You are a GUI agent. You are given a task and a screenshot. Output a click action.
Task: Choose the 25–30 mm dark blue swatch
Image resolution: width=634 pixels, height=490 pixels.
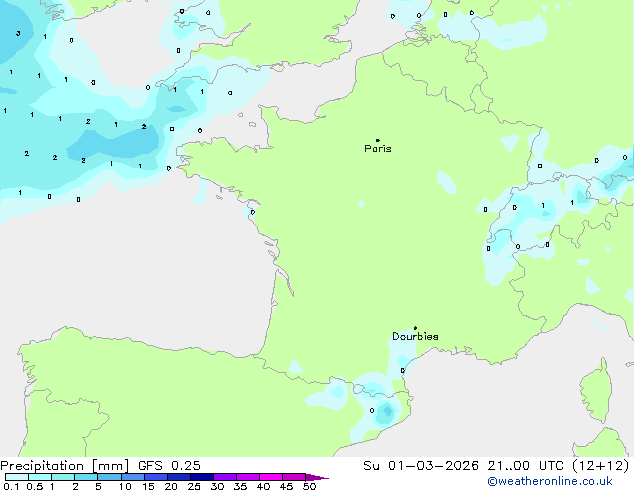(201, 477)
